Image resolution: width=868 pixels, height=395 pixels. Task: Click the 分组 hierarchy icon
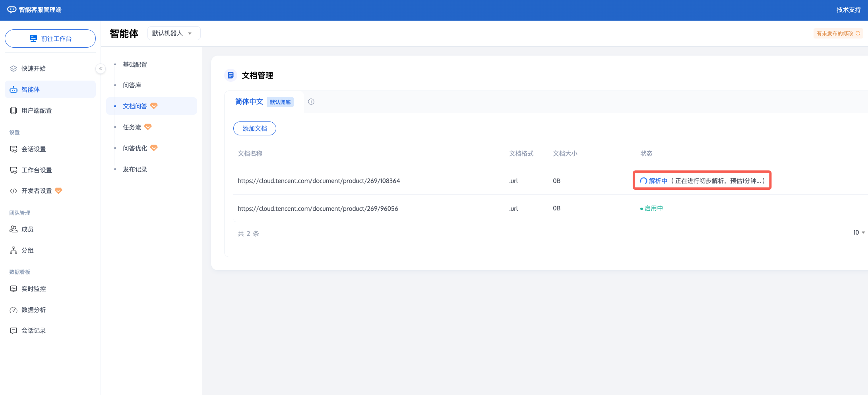tap(14, 250)
